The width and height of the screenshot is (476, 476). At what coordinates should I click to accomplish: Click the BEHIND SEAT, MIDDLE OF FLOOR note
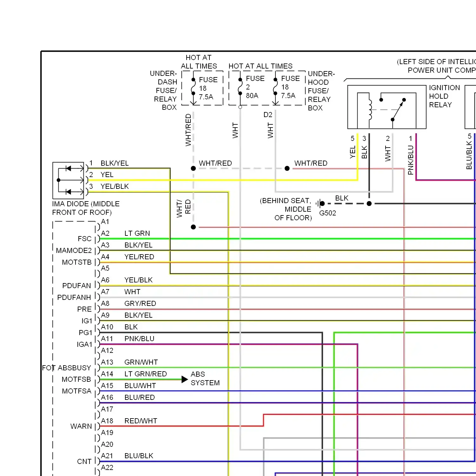pos(286,209)
